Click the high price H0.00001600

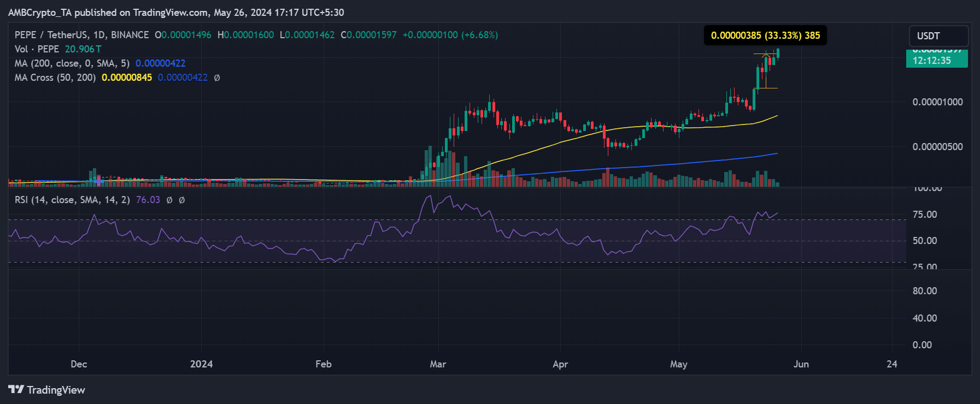coord(245,35)
